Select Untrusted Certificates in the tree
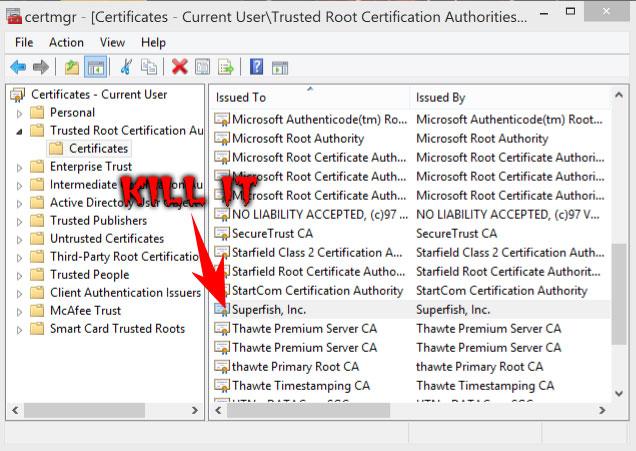 (x=107, y=238)
